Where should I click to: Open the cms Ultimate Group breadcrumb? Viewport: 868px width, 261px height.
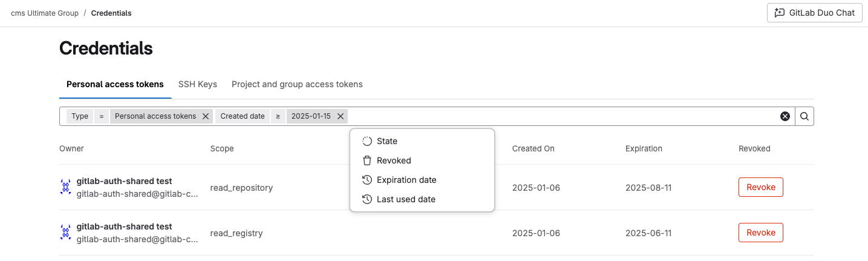(45, 13)
